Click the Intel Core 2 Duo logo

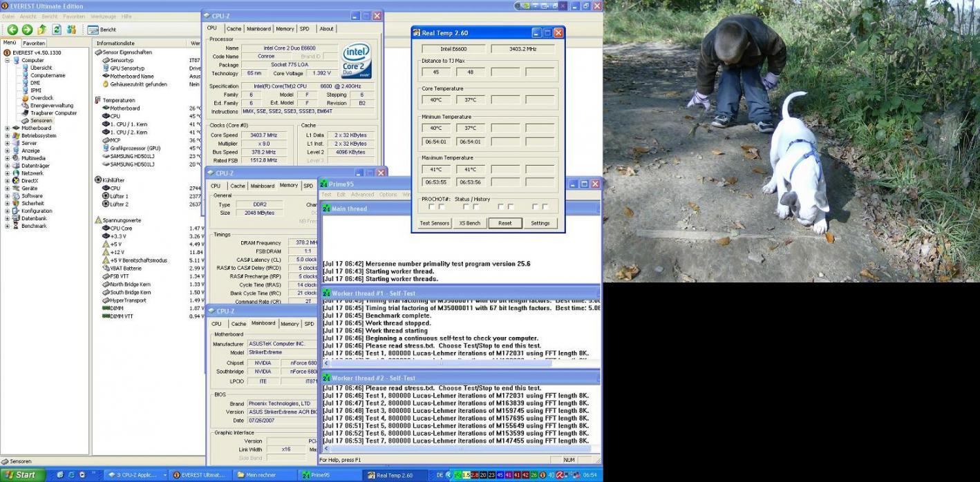pos(357,60)
